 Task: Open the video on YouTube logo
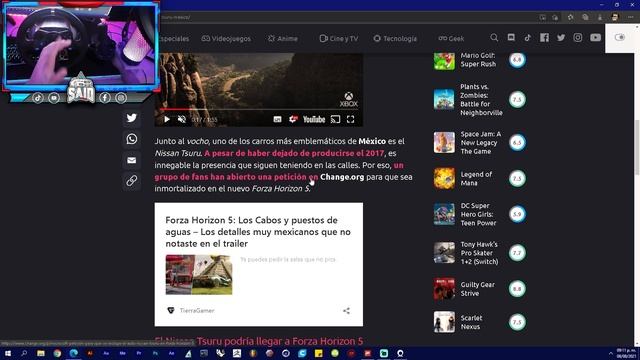point(314,120)
